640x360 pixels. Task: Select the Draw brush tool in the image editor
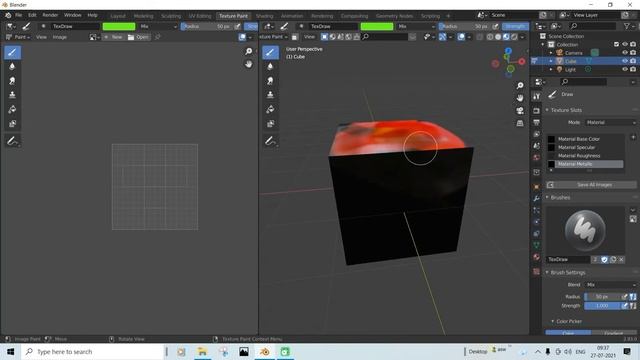[12, 52]
